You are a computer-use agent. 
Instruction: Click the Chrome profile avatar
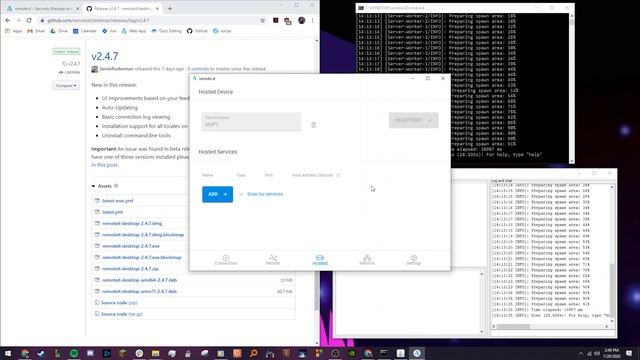tap(302, 20)
